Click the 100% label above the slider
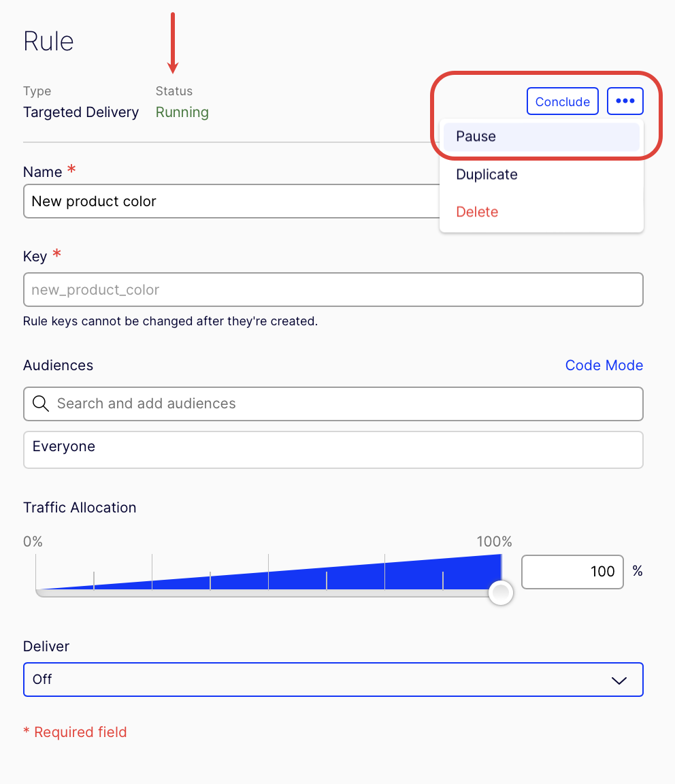This screenshot has height=784, width=675. coord(494,542)
